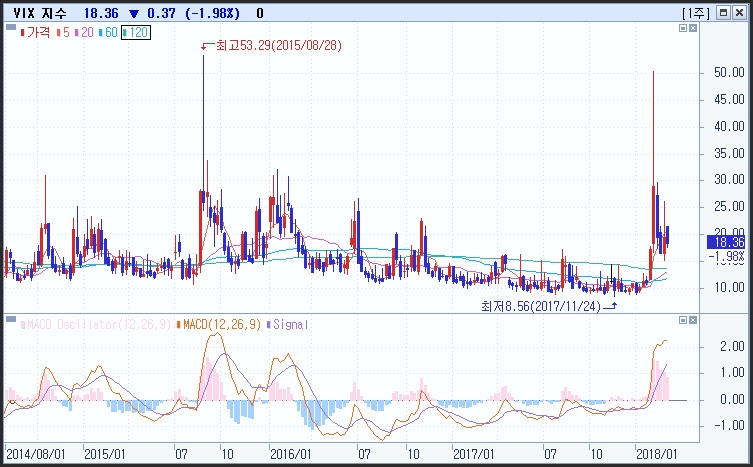Click the 최고53.29(2015/08/28) high annotation
The width and height of the screenshot is (753, 467).
click(279, 46)
